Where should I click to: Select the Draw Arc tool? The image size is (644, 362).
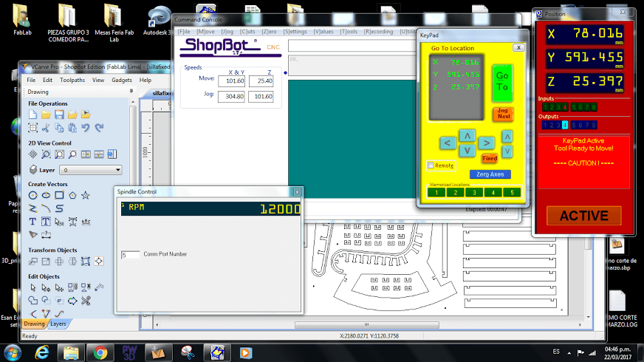point(46,208)
